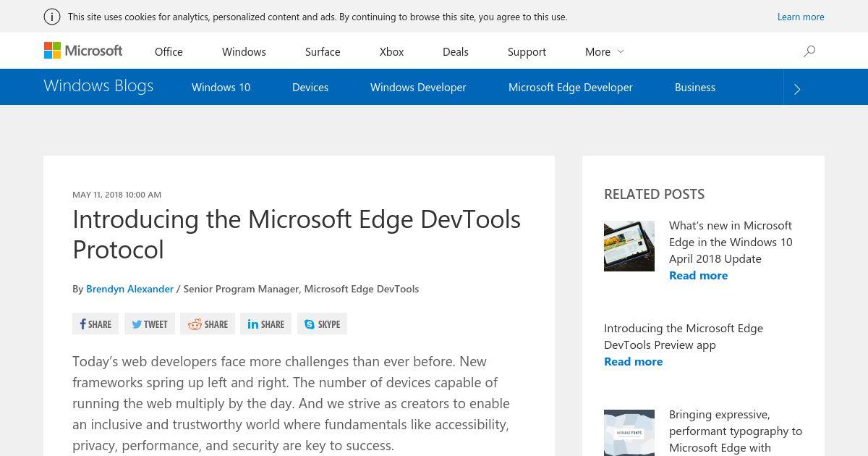Click the Related Posts heading
868x456 pixels.
654,194
